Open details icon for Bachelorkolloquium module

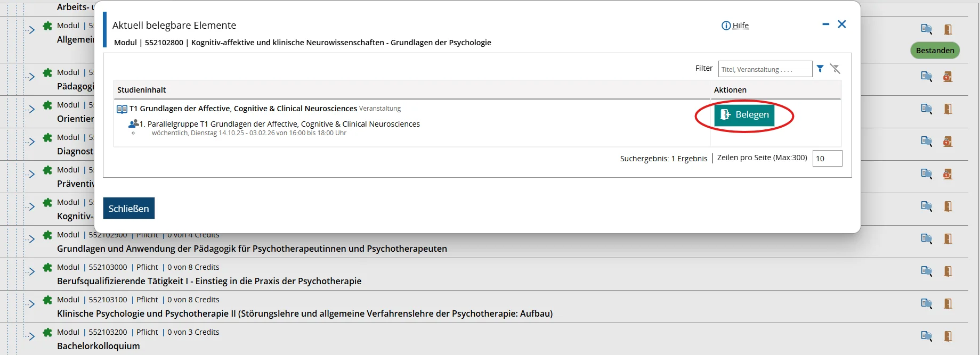click(x=926, y=336)
